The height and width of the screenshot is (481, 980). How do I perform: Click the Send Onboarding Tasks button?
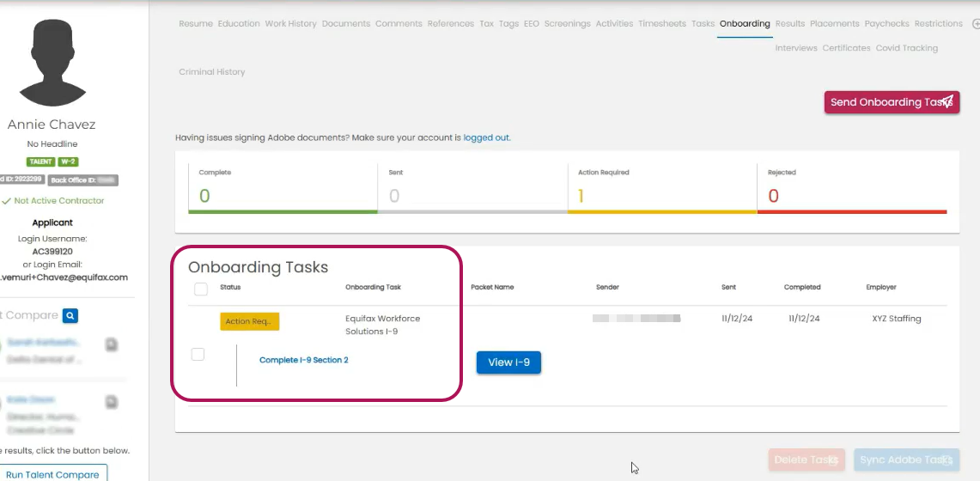pos(892,102)
